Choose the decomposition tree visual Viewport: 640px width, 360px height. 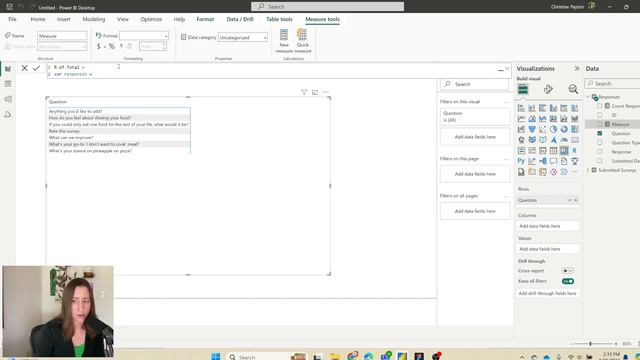tap(542, 161)
